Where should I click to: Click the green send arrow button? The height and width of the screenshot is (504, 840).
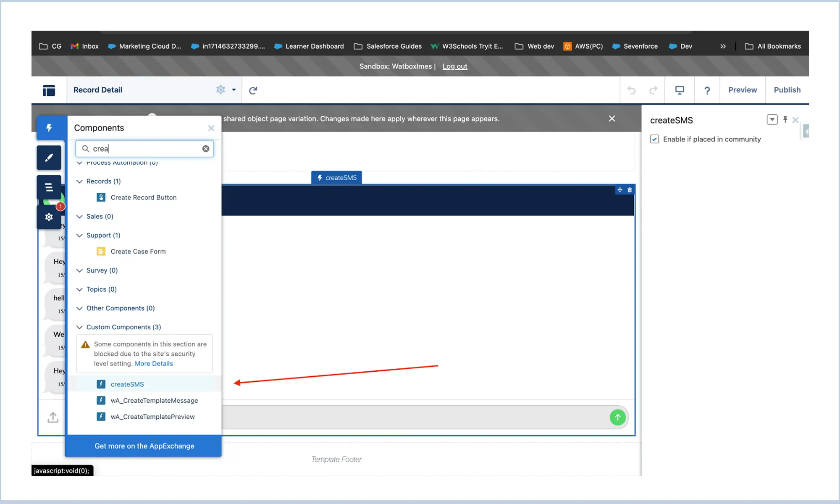pyautogui.click(x=617, y=417)
